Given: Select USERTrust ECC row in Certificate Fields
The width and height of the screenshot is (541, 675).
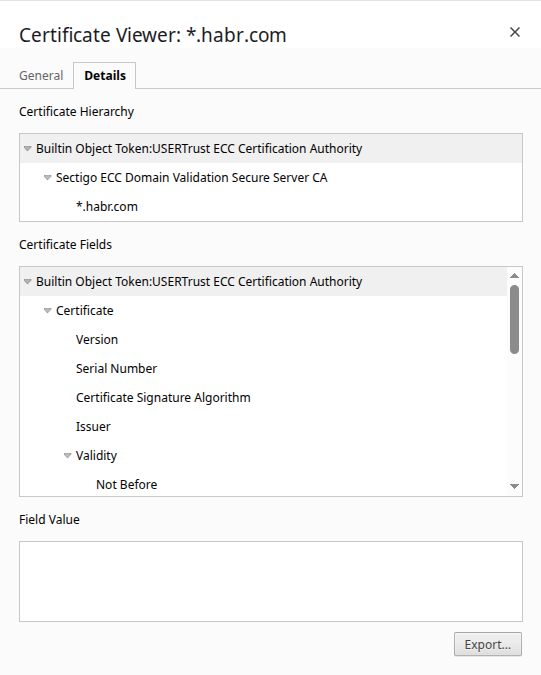Looking at the screenshot, I should (263, 282).
